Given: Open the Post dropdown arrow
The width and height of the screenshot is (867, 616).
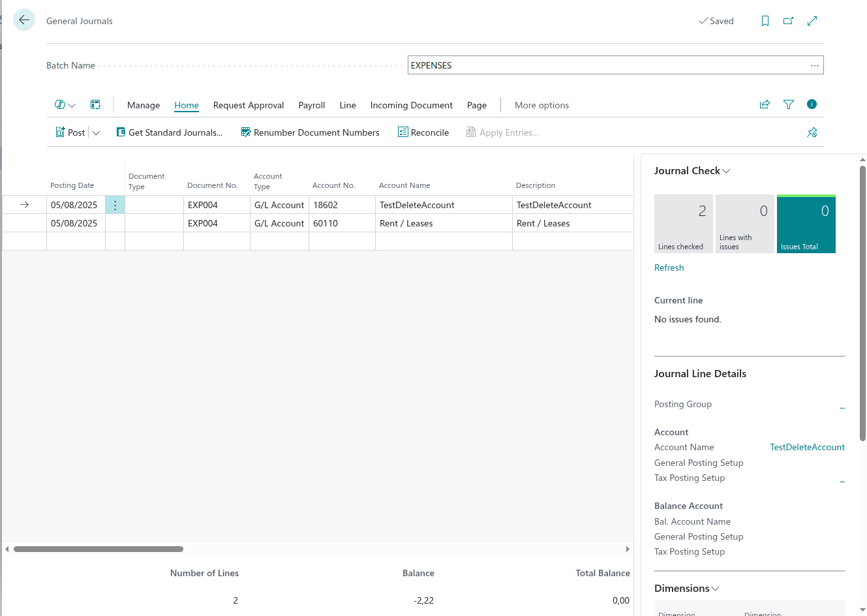Looking at the screenshot, I should pyautogui.click(x=97, y=132).
